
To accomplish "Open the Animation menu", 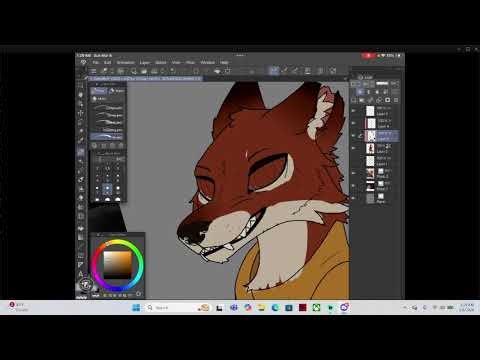I will point(126,63).
